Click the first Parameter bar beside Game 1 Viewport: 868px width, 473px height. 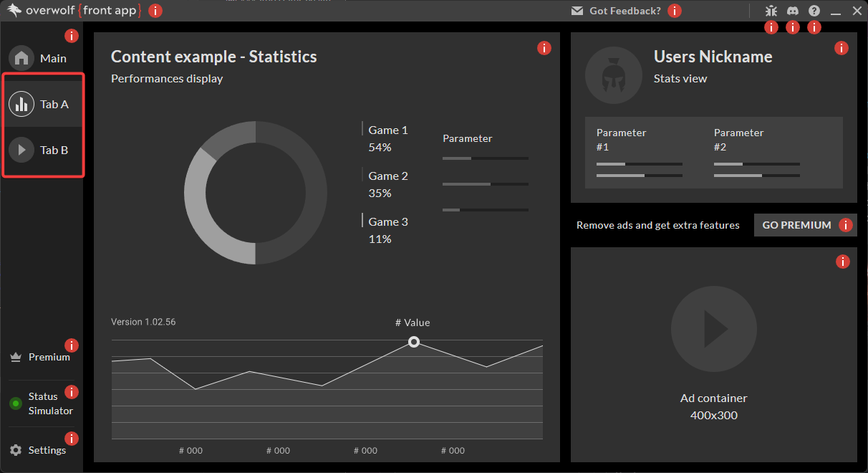click(x=486, y=158)
